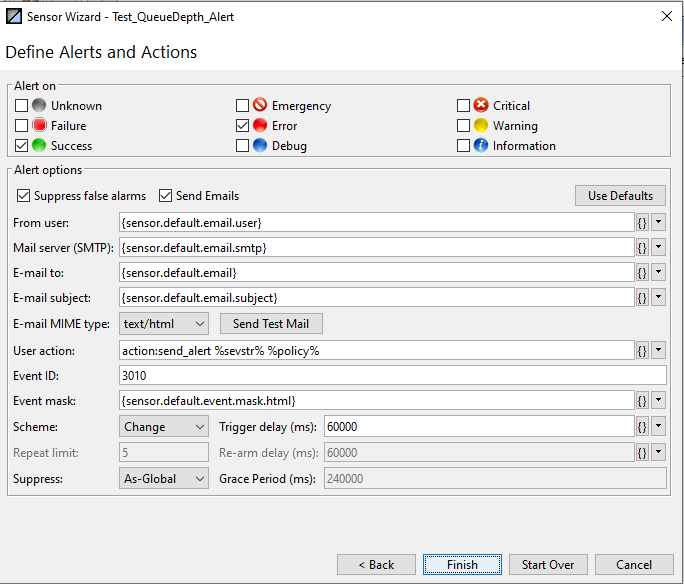Click the green Success severity icon
684x584 pixels.
point(39,145)
